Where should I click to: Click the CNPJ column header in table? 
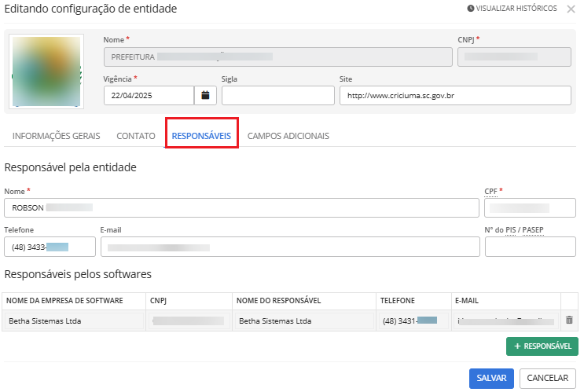click(158, 300)
